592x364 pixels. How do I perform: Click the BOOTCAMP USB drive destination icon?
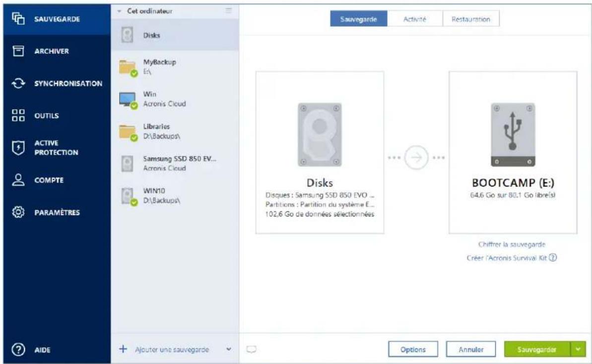click(513, 135)
